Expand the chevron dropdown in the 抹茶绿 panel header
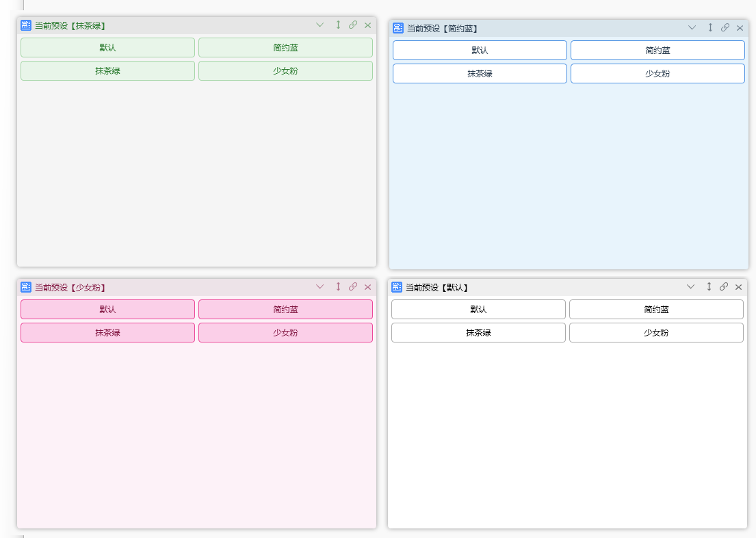 coord(320,25)
